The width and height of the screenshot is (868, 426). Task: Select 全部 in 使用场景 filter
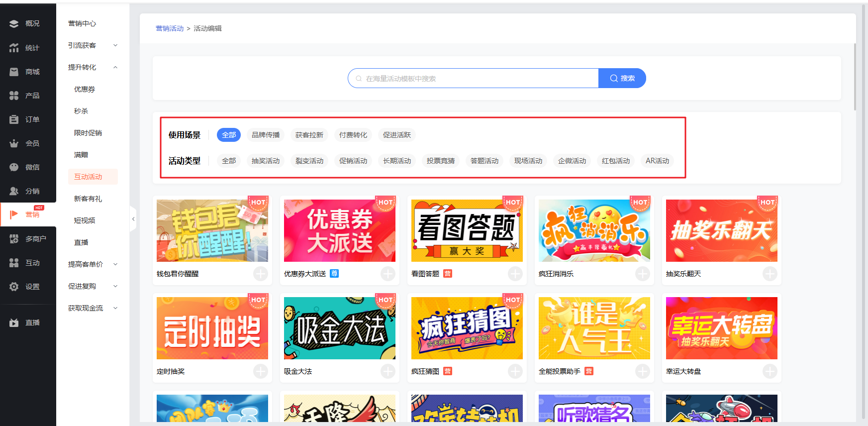[229, 135]
